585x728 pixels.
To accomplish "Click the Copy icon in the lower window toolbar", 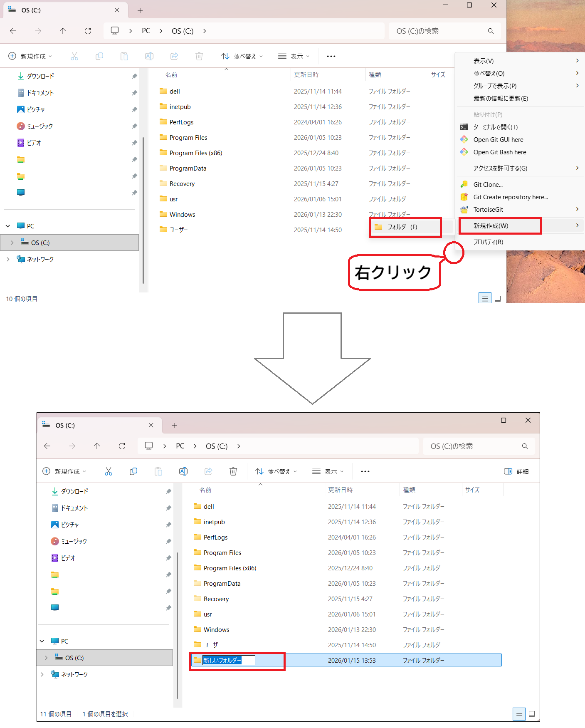I will 133,471.
